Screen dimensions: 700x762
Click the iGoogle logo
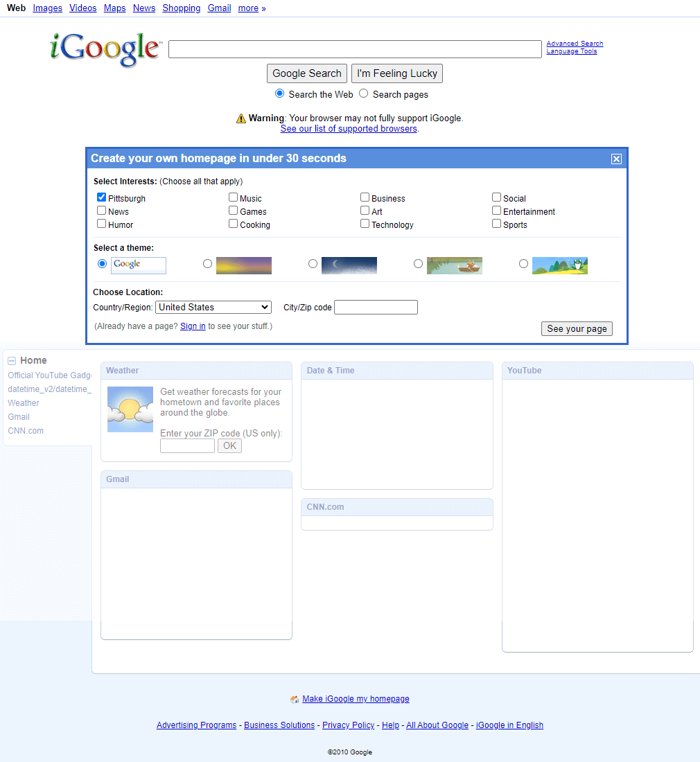105,49
